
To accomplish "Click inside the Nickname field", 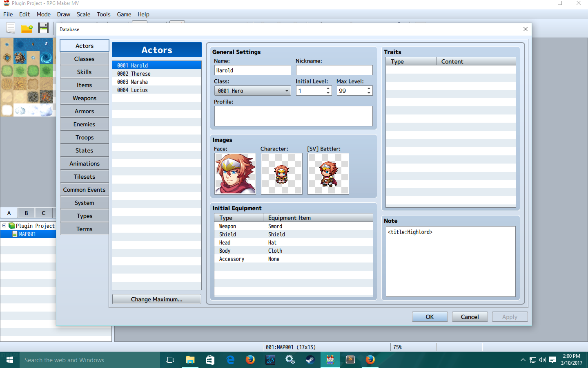I will (334, 70).
